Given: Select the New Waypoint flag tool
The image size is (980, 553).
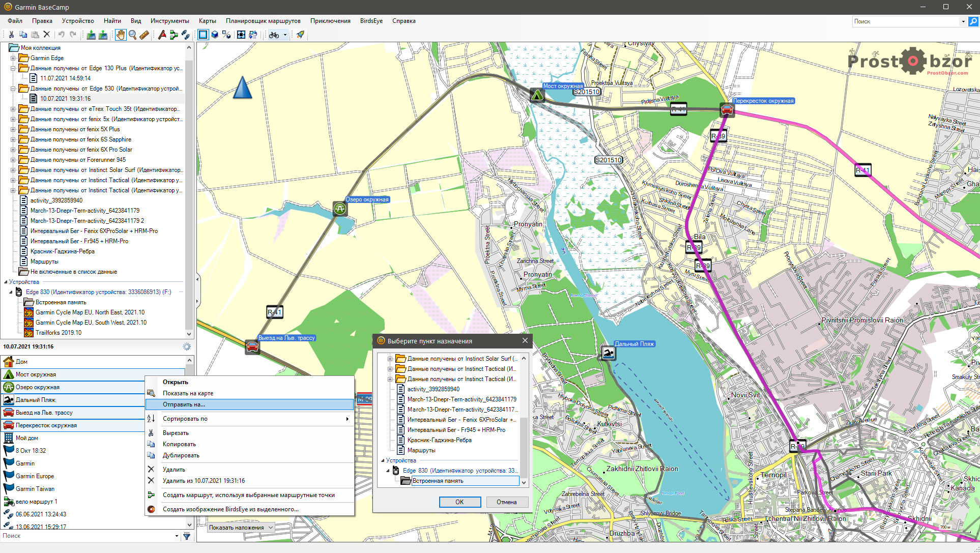Looking at the screenshot, I should point(162,35).
